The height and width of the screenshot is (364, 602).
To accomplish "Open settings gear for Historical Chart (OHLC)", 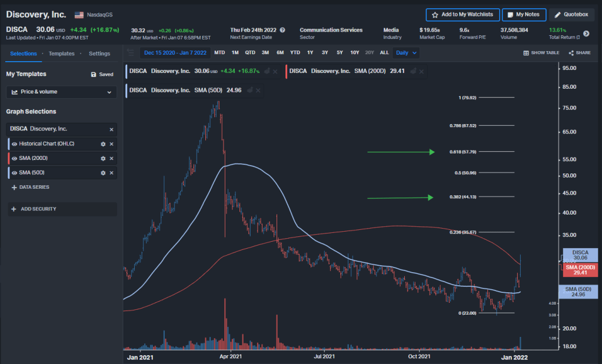I will point(103,144).
